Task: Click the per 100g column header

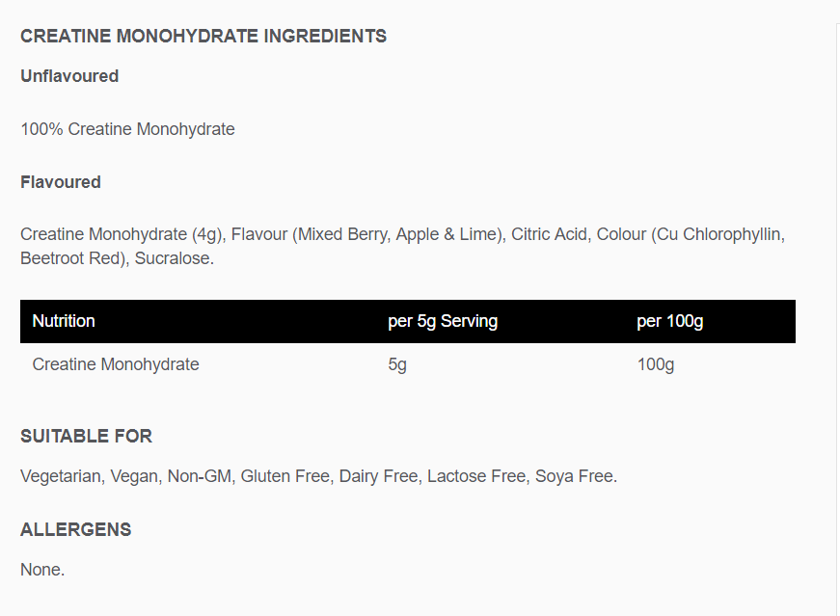Action: (669, 321)
